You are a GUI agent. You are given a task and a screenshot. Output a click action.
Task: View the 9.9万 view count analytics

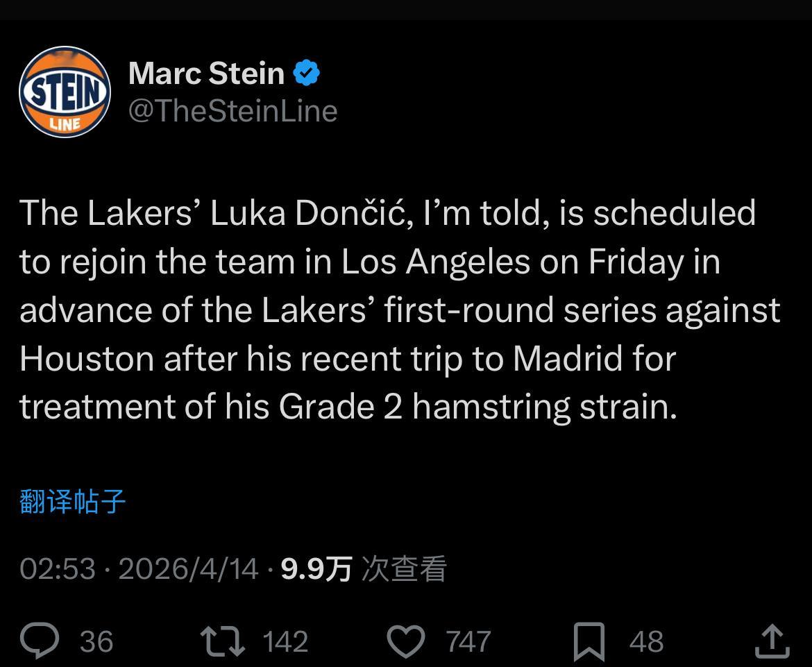[316, 569]
